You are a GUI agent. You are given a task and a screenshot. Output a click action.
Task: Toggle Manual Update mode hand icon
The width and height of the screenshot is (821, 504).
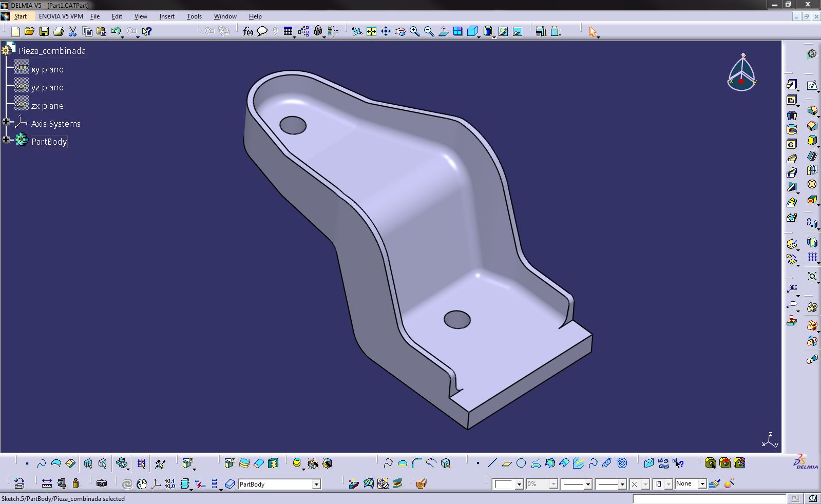[x=142, y=483]
